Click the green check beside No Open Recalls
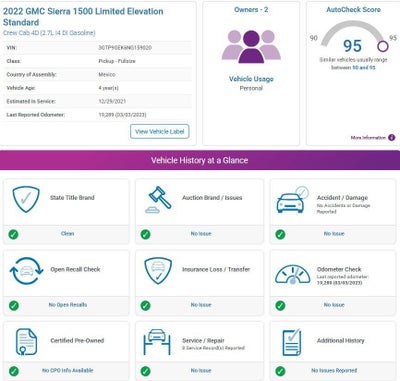This screenshot has height=381, width=400. coord(13,305)
